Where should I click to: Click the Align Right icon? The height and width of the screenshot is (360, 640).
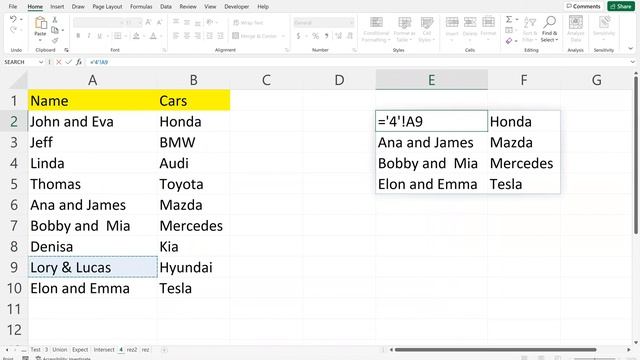pos(198,36)
